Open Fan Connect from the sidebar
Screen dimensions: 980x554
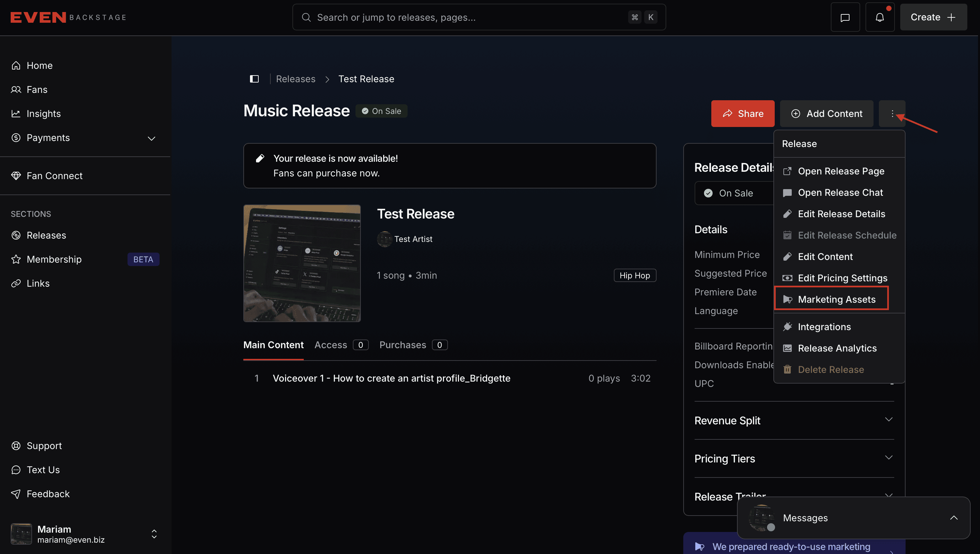click(54, 175)
